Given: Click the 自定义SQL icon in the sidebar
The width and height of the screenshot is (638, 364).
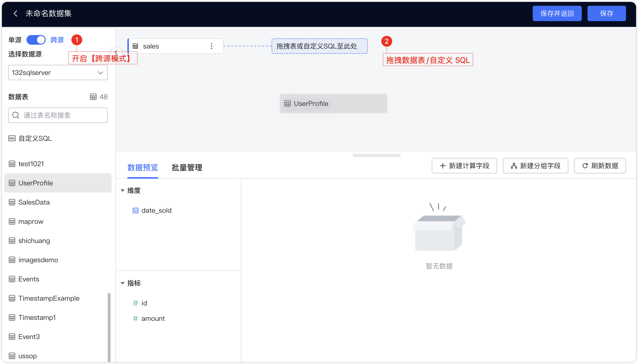Looking at the screenshot, I should (x=12, y=139).
